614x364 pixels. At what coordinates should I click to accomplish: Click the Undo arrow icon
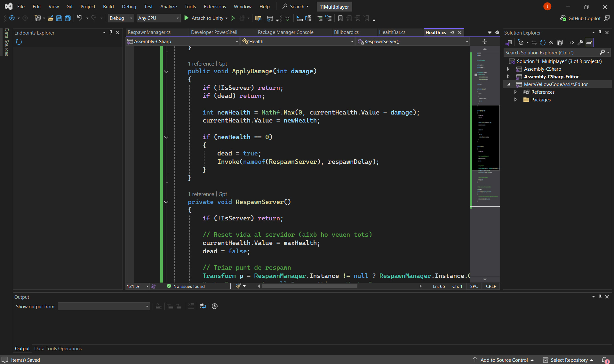79,18
